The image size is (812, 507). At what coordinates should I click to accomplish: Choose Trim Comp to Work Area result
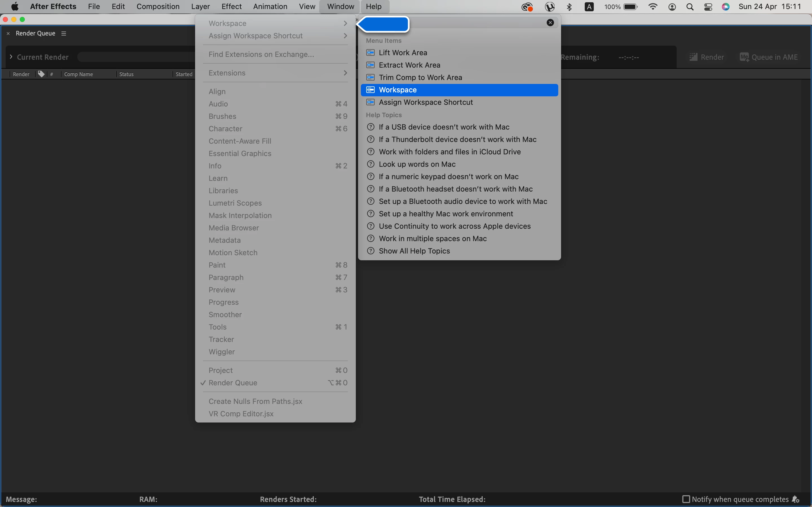pos(420,77)
